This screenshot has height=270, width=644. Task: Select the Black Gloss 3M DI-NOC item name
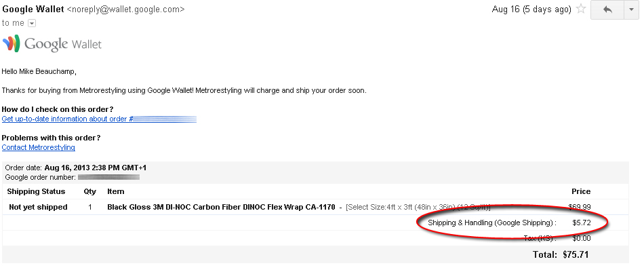click(x=221, y=207)
